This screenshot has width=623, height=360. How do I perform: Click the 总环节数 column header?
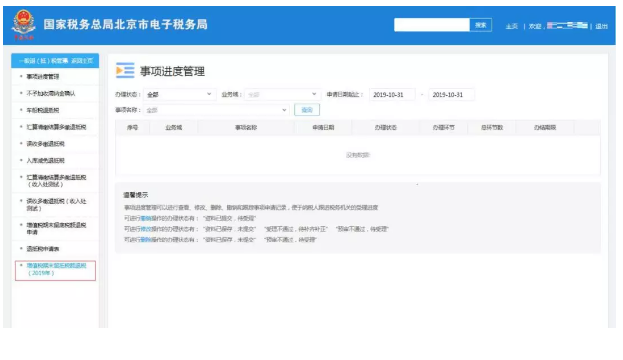pyautogui.click(x=492, y=128)
